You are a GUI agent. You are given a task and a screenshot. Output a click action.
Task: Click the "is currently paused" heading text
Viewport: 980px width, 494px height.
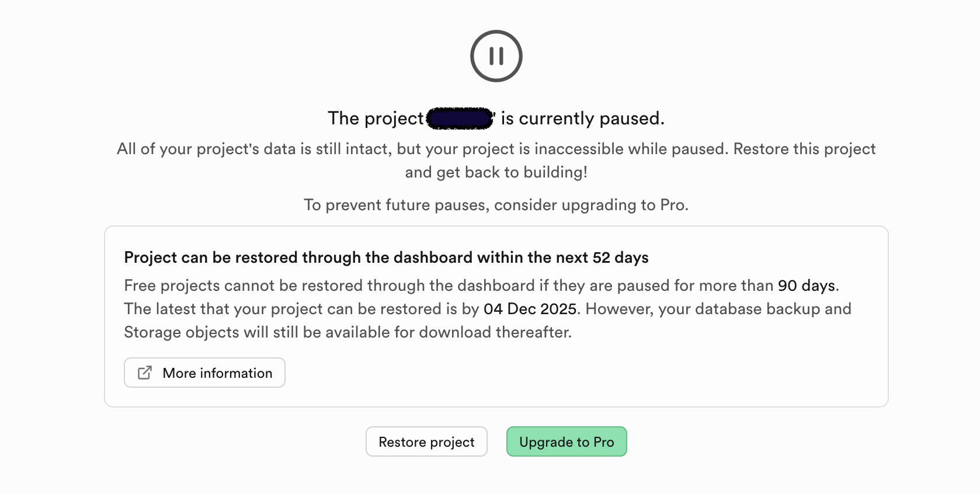(582, 119)
